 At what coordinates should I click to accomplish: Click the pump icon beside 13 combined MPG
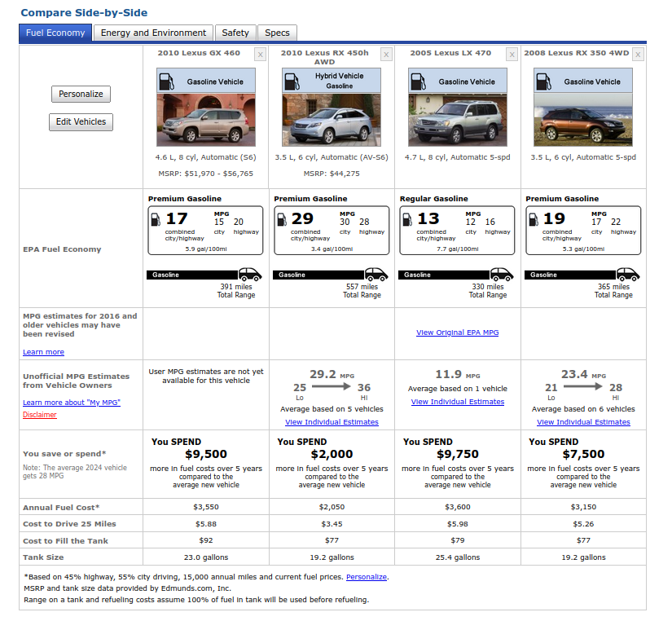coord(407,219)
